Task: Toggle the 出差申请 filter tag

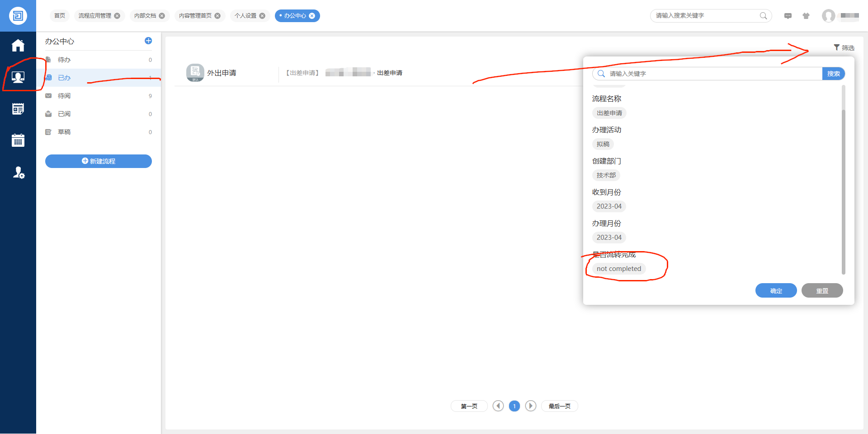Action: [609, 113]
